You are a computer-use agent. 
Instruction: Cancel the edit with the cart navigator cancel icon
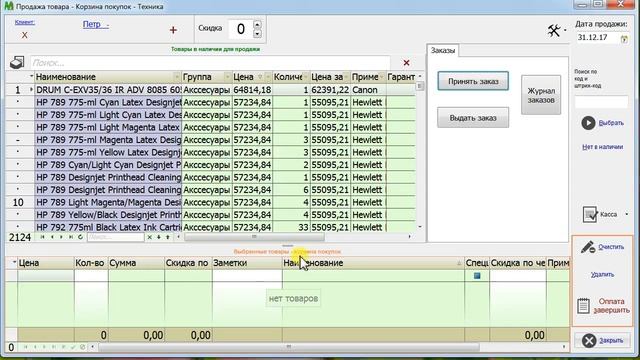coord(82,347)
